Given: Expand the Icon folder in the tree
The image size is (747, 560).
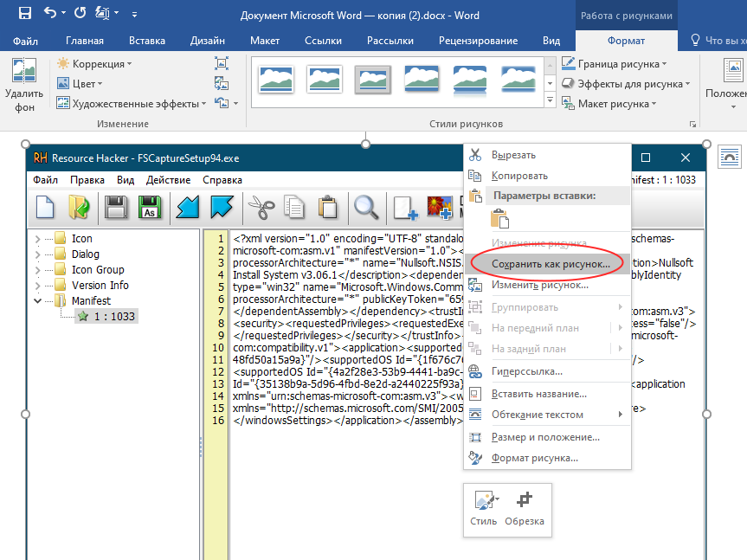Looking at the screenshot, I should pos(37,239).
